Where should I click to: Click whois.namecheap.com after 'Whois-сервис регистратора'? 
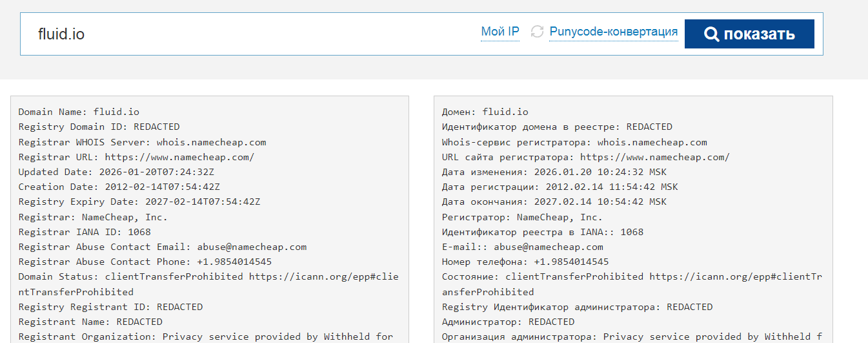pos(652,142)
